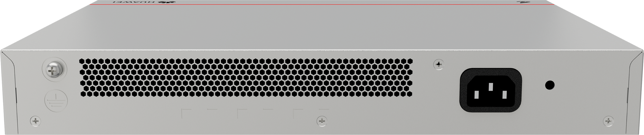Select the earth ground symbol
The height and width of the screenshot is (135, 644).
click(x=56, y=101)
